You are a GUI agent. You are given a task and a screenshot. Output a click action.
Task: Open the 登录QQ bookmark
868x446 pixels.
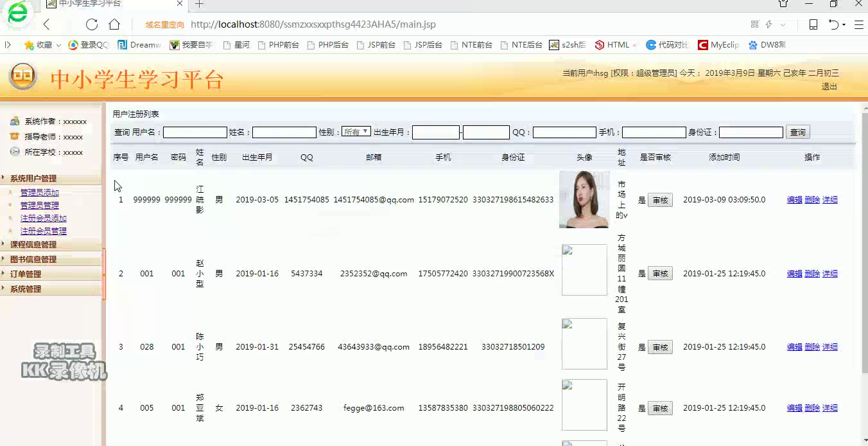click(x=89, y=45)
